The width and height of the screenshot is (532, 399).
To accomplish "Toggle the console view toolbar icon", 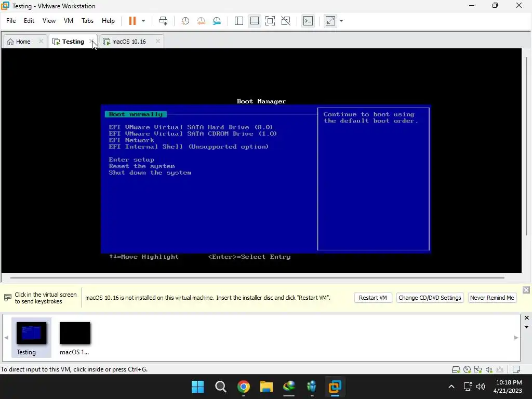I will pyautogui.click(x=308, y=21).
